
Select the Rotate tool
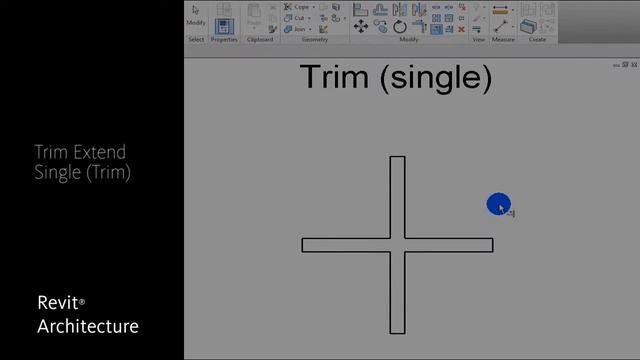(x=400, y=27)
